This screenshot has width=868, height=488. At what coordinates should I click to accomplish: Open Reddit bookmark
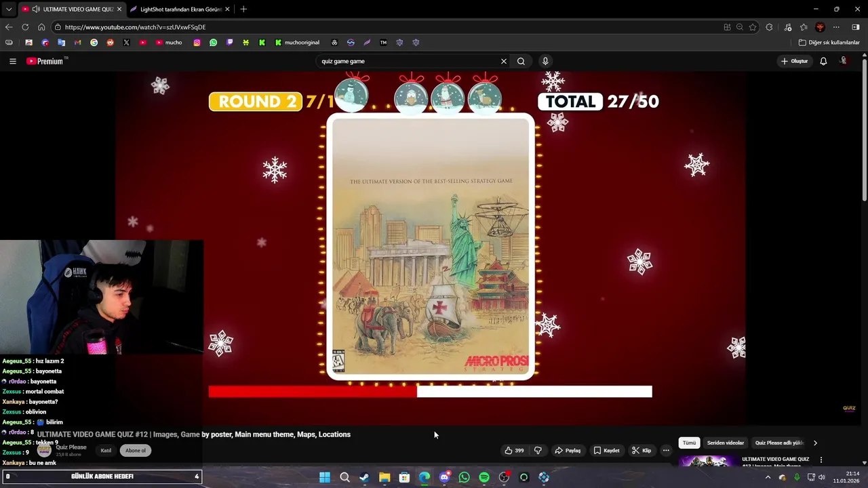coord(110,42)
